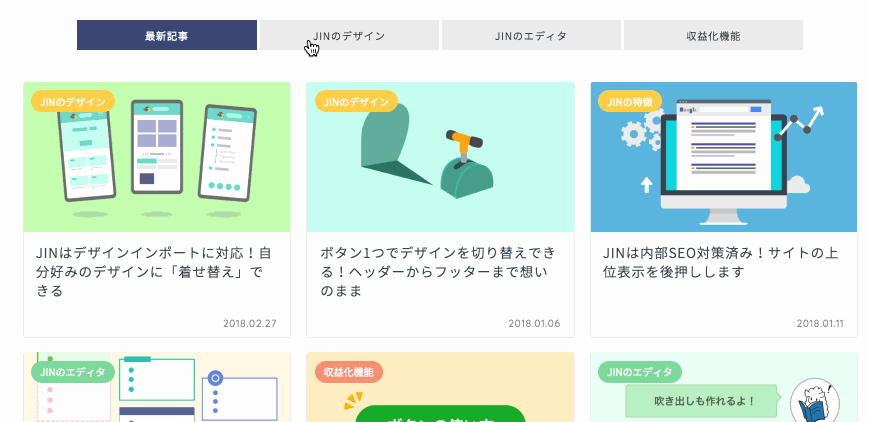Image resolution: width=870 pixels, height=422 pixels.
Task: Click the date 2018.01.06
Action: click(534, 323)
